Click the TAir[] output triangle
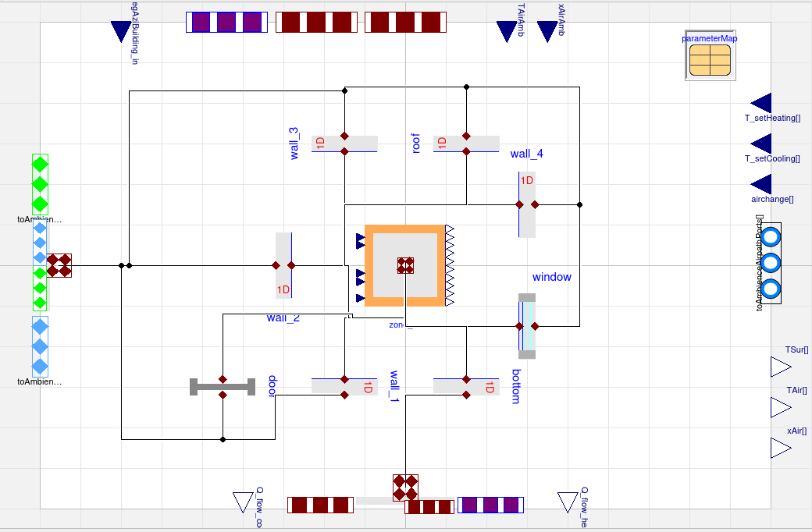812x532 pixels. (781, 407)
